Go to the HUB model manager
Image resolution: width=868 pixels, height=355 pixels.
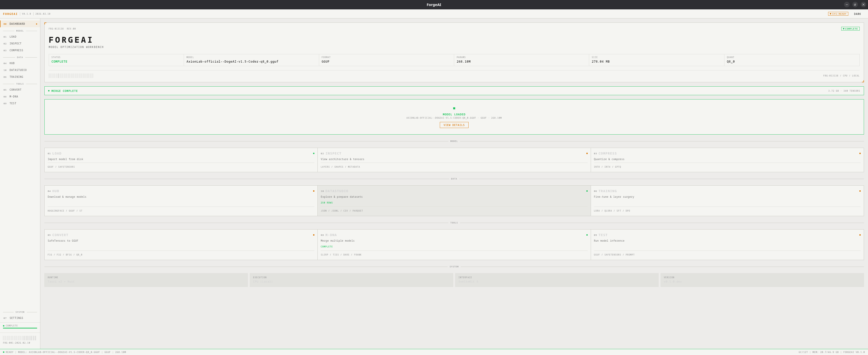tap(12, 63)
